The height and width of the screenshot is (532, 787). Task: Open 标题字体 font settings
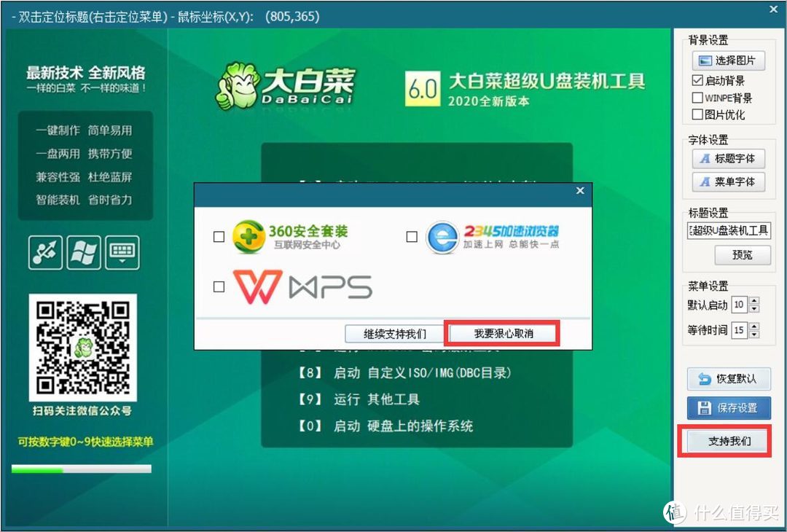(728, 159)
